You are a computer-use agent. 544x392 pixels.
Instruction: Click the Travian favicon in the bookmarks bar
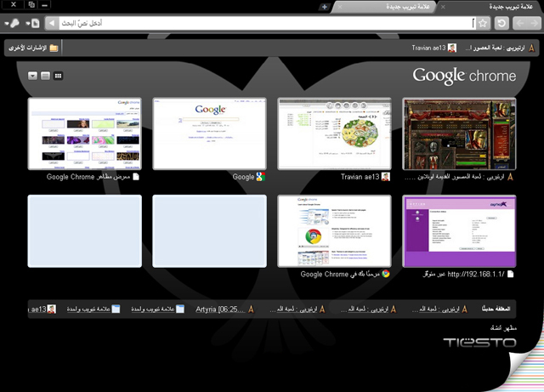point(452,48)
